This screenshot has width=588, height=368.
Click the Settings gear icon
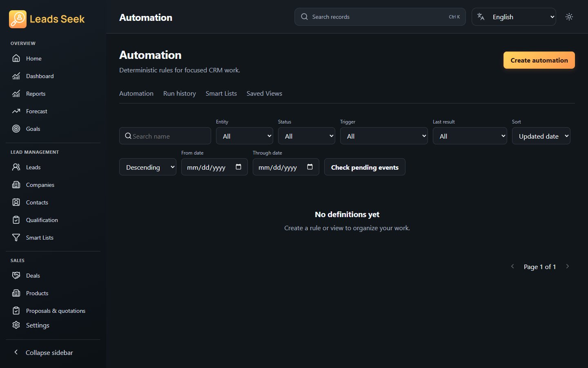click(x=16, y=325)
